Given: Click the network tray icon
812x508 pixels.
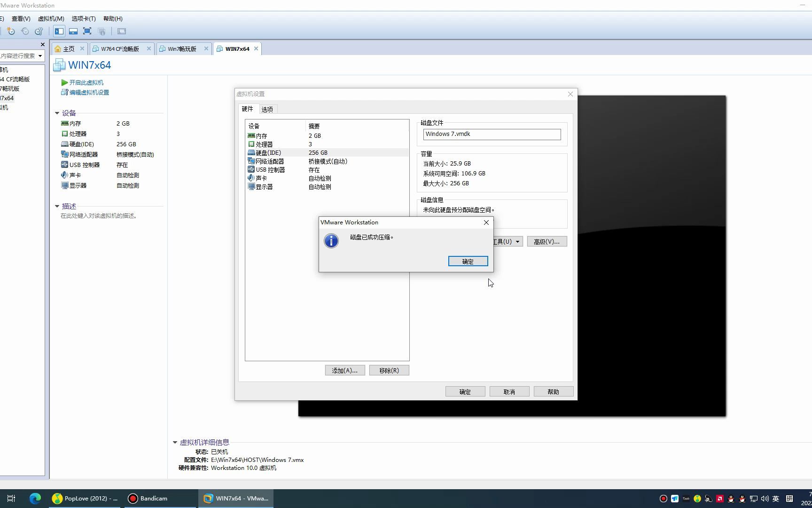Looking at the screenshot, I should [754, 499].
